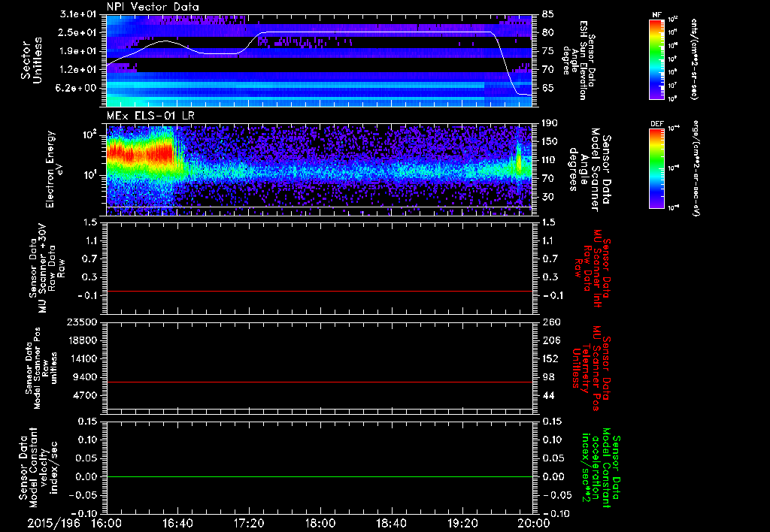Click the "16:00" time axis label
Viewport: 770px width, 532px height.
click(107, 523)
